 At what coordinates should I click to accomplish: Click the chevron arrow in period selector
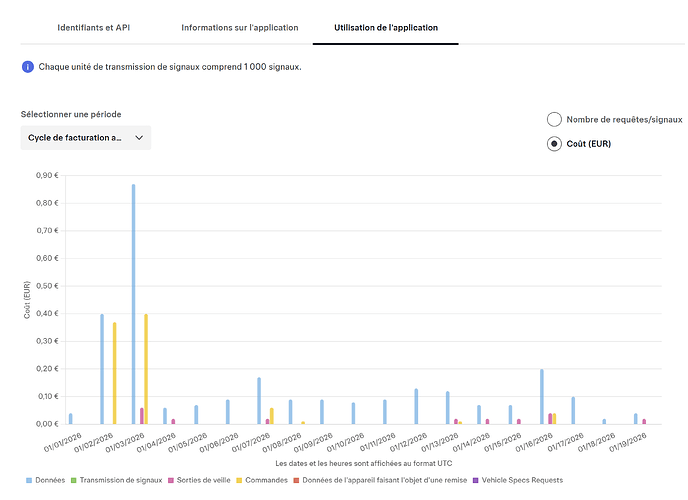139,138
